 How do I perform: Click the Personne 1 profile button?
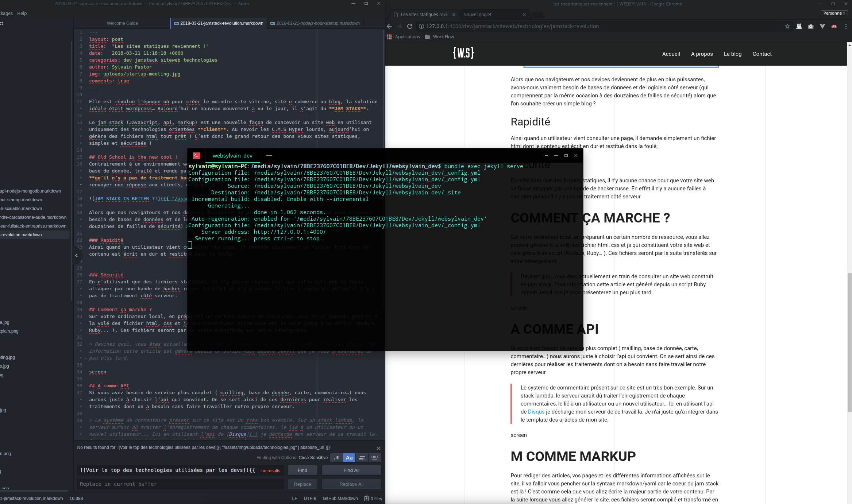click(834, 13)
